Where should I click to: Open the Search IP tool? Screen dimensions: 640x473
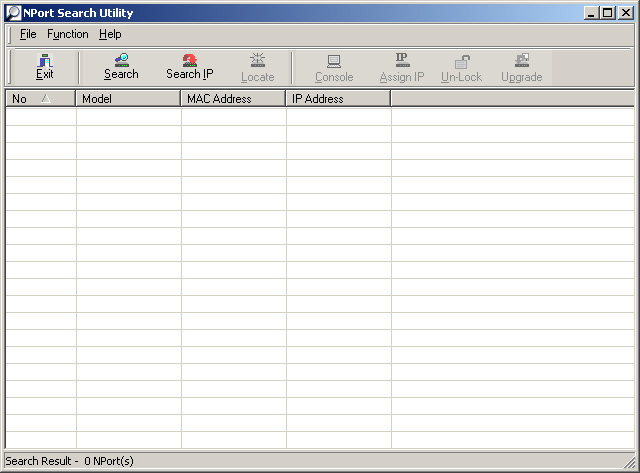[x=189, y=67]
